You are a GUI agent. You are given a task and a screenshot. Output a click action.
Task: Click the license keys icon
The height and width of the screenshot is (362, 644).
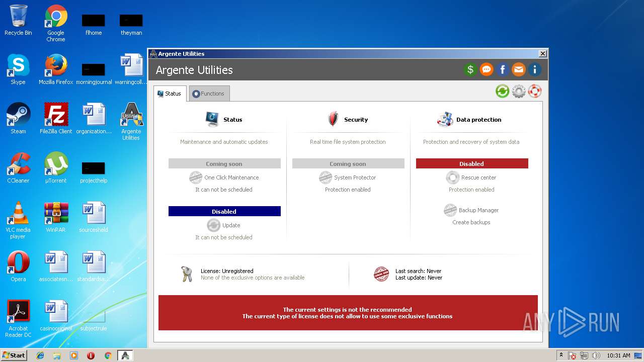(x=187, y=274)
